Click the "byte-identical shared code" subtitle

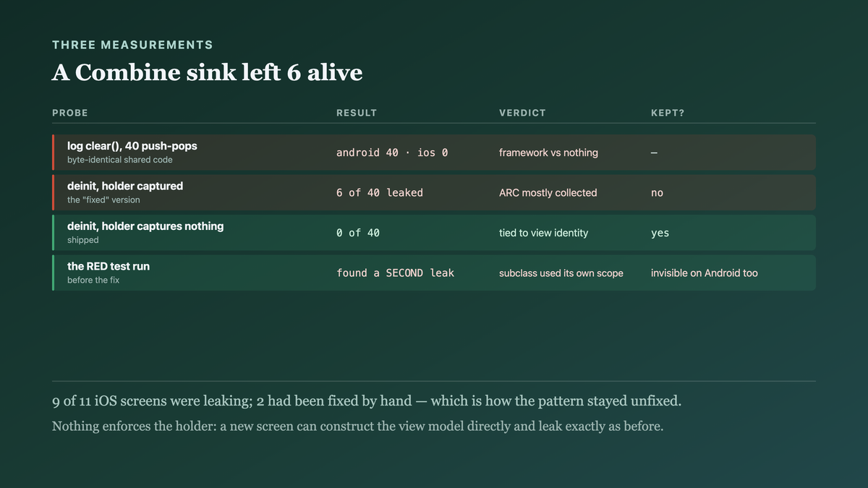click(x=120, y=160)
